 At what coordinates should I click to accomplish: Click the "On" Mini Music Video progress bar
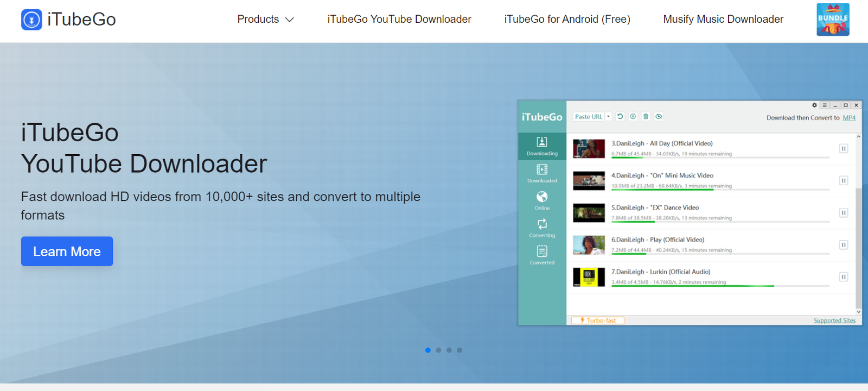(x=720, y=190)
